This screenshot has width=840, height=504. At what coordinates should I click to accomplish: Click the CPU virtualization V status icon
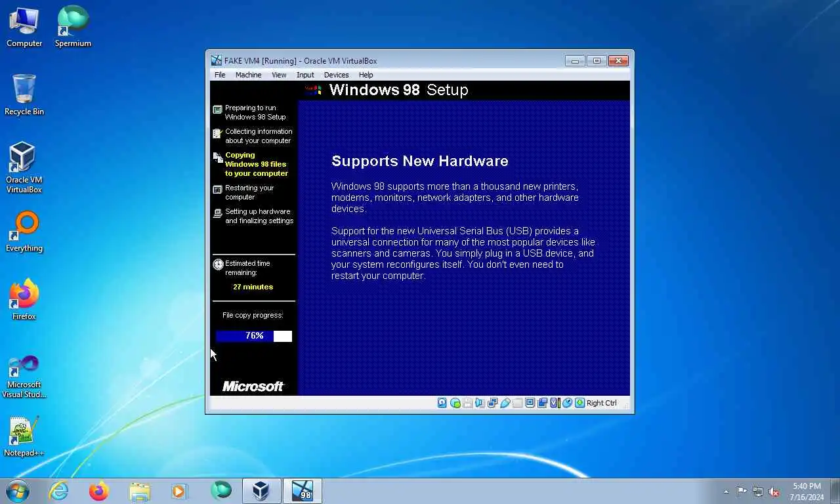(x=554, y=403)
